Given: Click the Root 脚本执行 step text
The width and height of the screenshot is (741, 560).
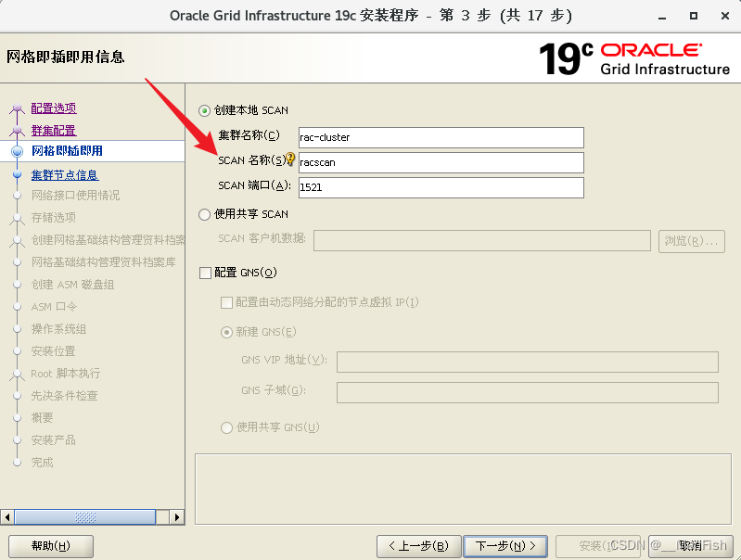Looking at the screenshot, I should pos(66,374).
